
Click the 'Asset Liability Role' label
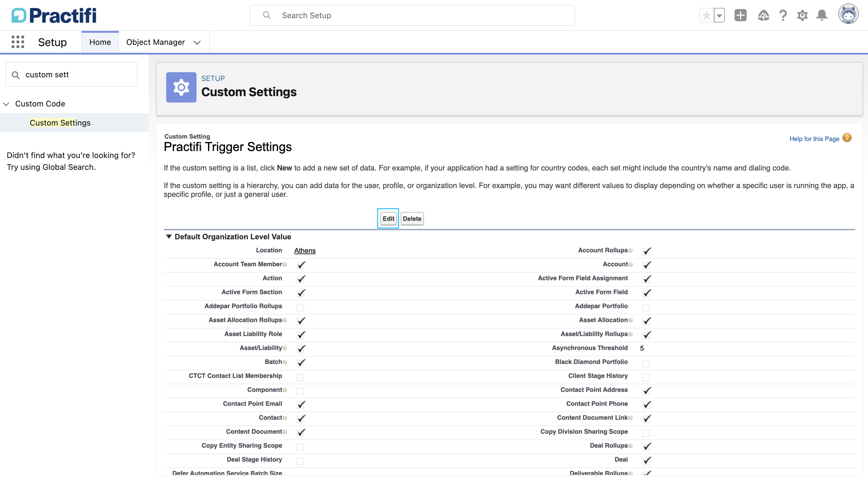tap(253, 334)
